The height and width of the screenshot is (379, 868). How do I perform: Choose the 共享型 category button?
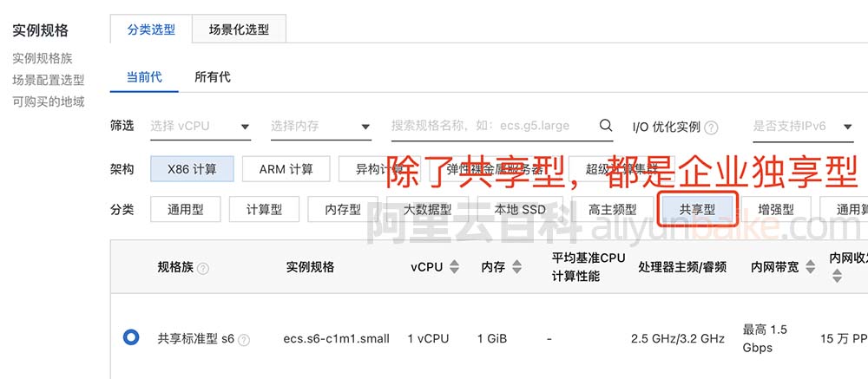point(698,210)
